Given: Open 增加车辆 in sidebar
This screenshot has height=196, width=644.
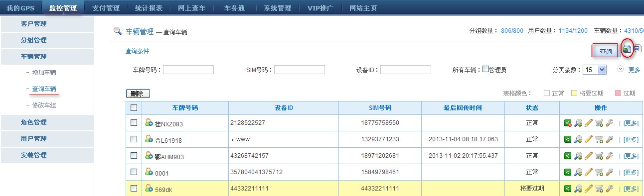Looking at the screenshot, I should [44, 73].
